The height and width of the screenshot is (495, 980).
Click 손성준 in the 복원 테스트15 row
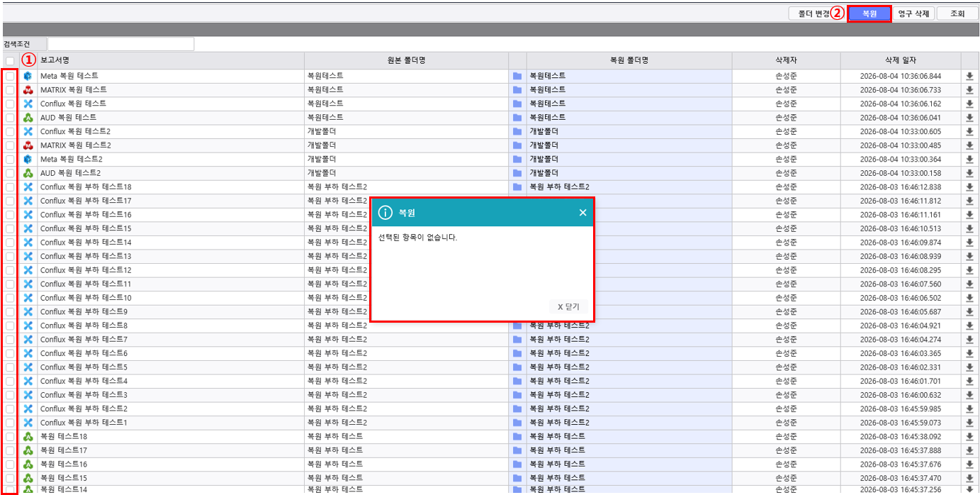click(x=786, y=479)
